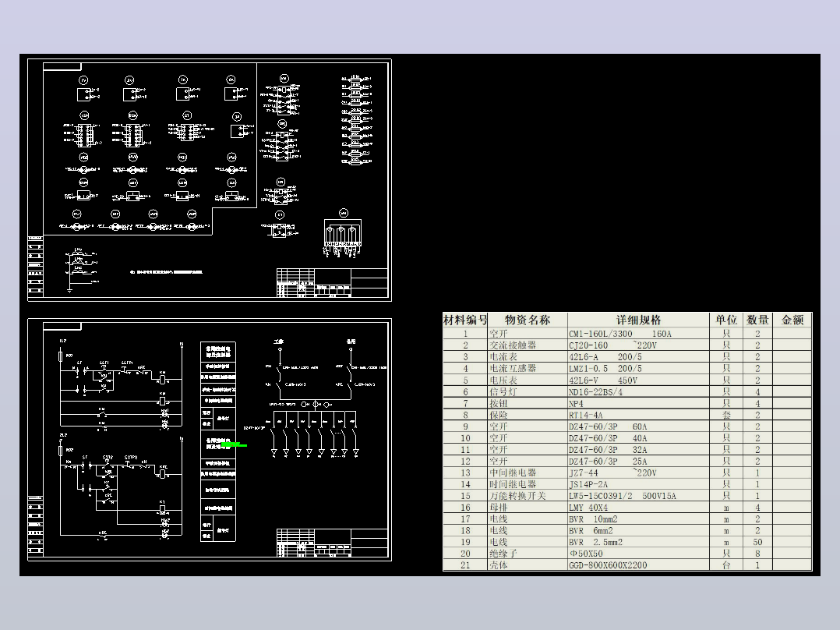The height and width of the screenshot is (630, 840).
Task: Select the 工作 incoming line terminal circle
Action: click(280, 349)
